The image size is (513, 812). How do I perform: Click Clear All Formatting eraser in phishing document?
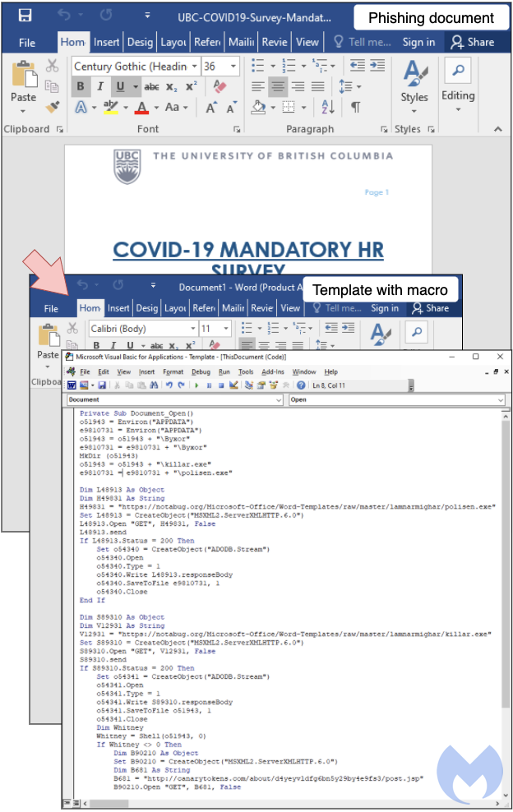point(219,86)
